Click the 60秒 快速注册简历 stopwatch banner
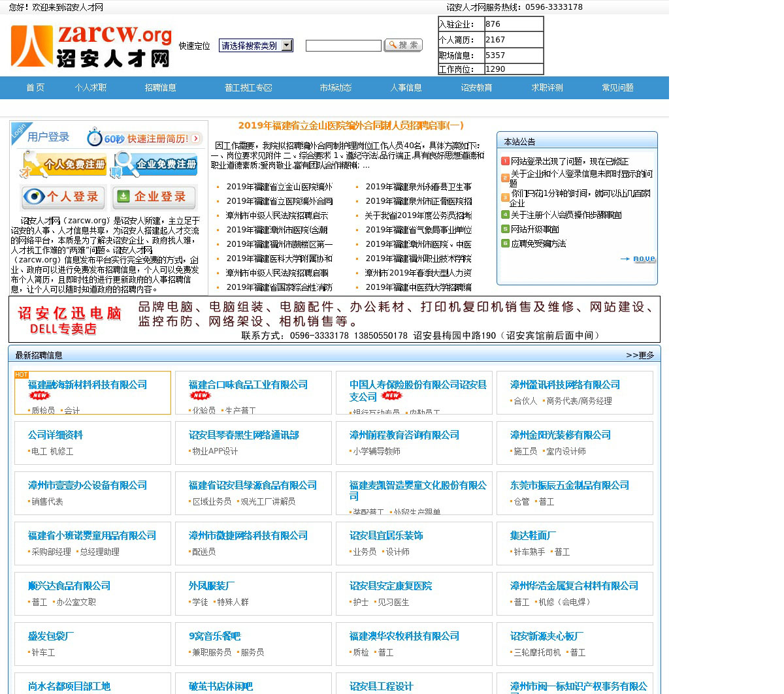This screenshot has width=784, height=694. (144, 138)
